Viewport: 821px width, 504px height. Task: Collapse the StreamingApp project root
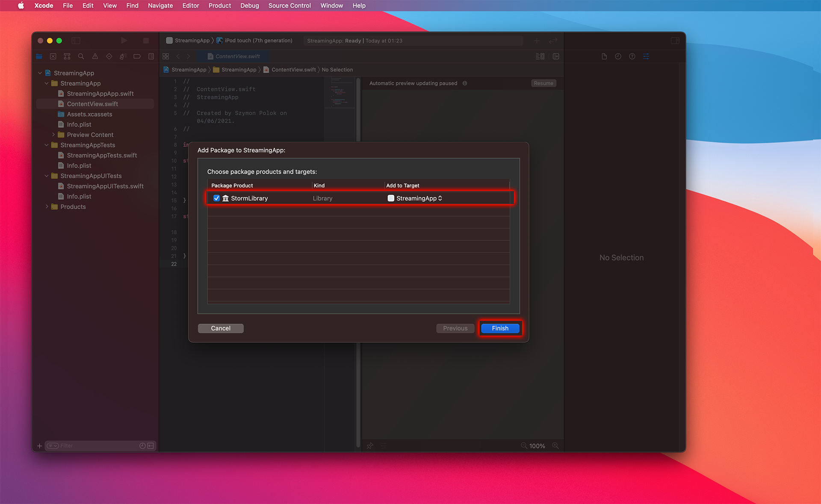(x=40, y=73)
